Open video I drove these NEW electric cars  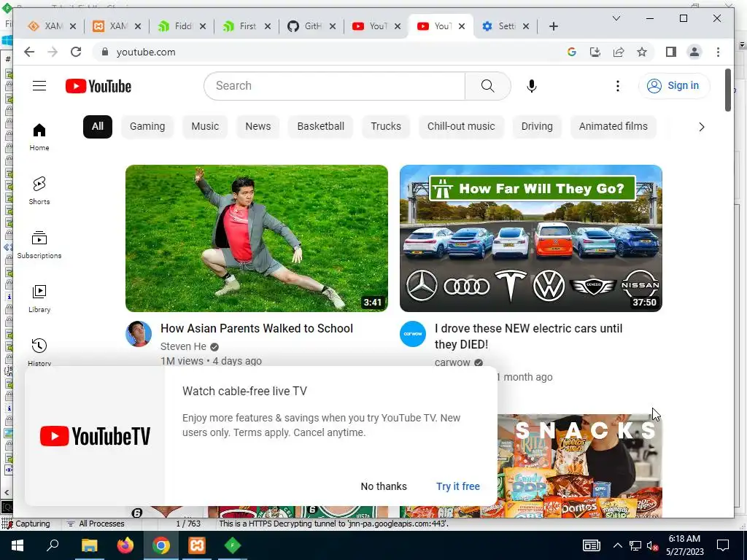click(x=528, y=336)
